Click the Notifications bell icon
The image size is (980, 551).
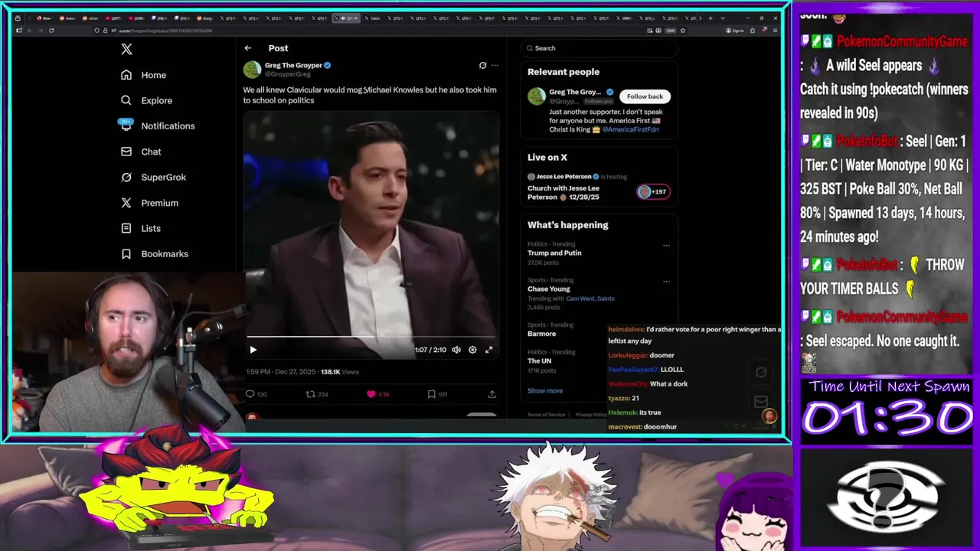[126, 126]
